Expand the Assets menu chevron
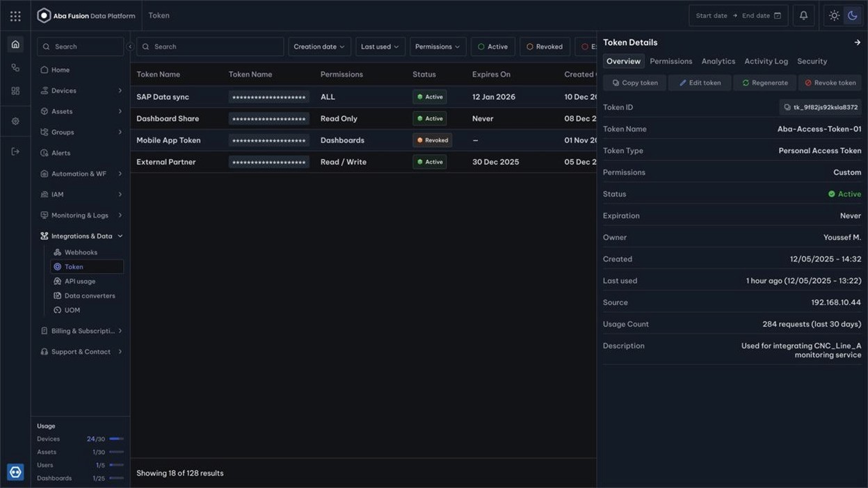 [120, 111]
